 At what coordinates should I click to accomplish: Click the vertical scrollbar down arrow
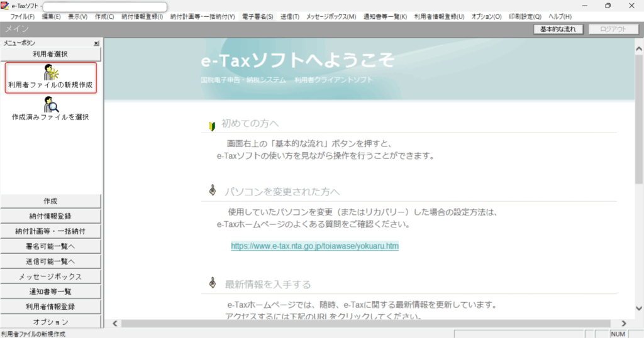(639, 308)
